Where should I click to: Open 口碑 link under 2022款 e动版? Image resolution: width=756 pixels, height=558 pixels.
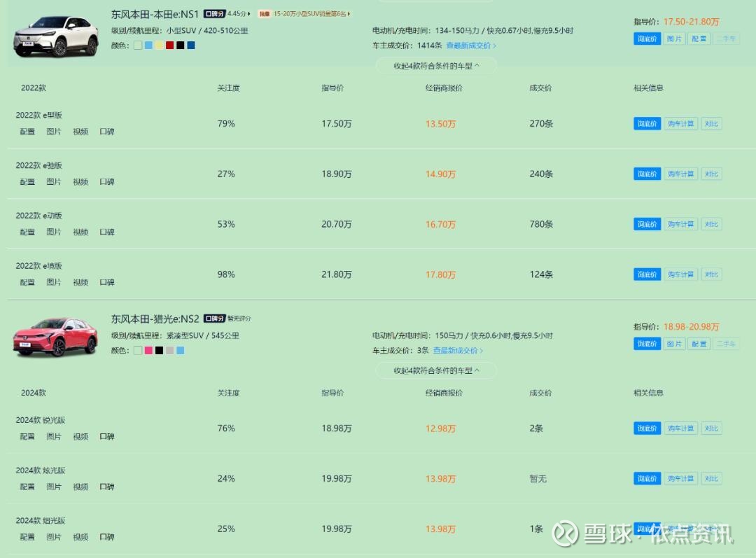pyautogui.click(x=106, y=232)
